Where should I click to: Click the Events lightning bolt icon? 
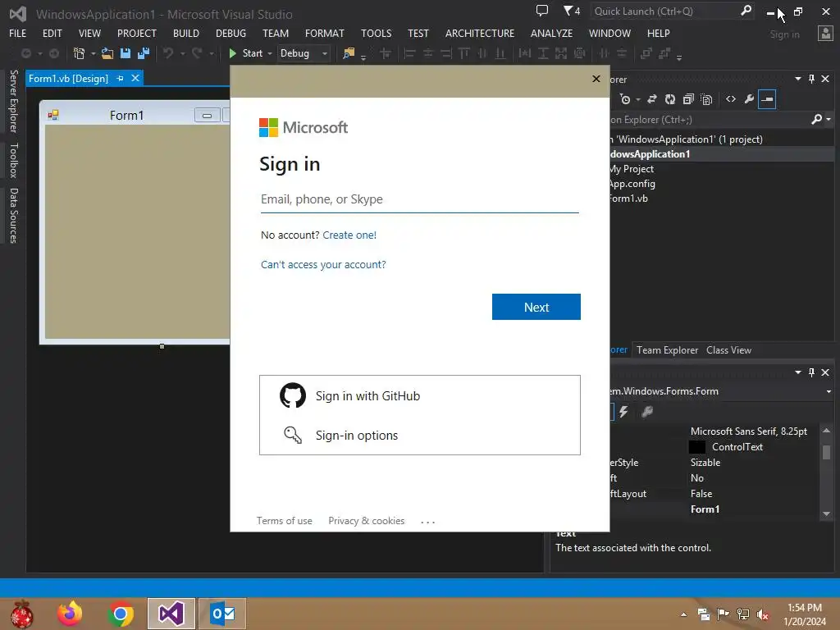[x=623, y=412]
